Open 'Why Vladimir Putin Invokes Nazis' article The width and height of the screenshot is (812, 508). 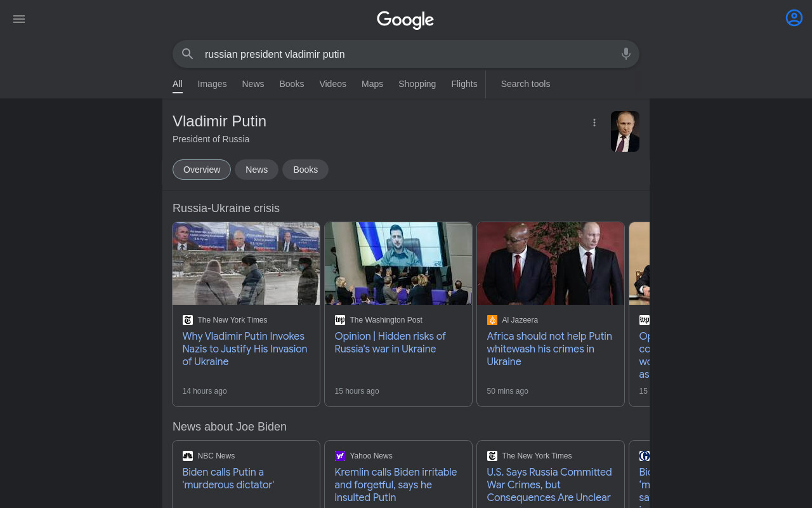(245, 349)
